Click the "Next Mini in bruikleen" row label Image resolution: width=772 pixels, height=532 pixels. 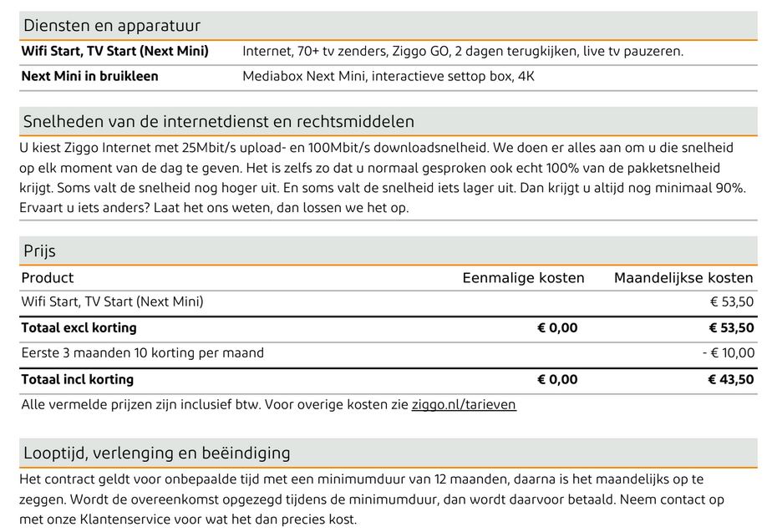[x=89, y=77]
